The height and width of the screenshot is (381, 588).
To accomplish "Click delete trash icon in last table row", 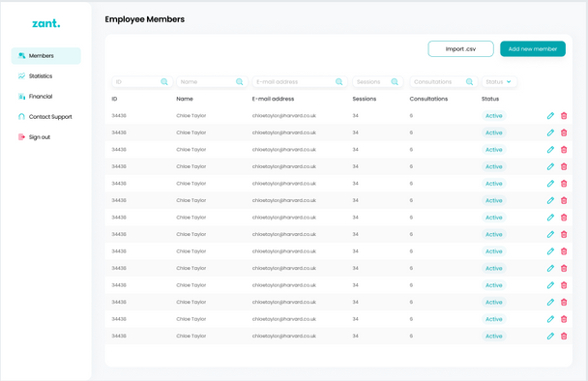I will (x=564, y=336).
